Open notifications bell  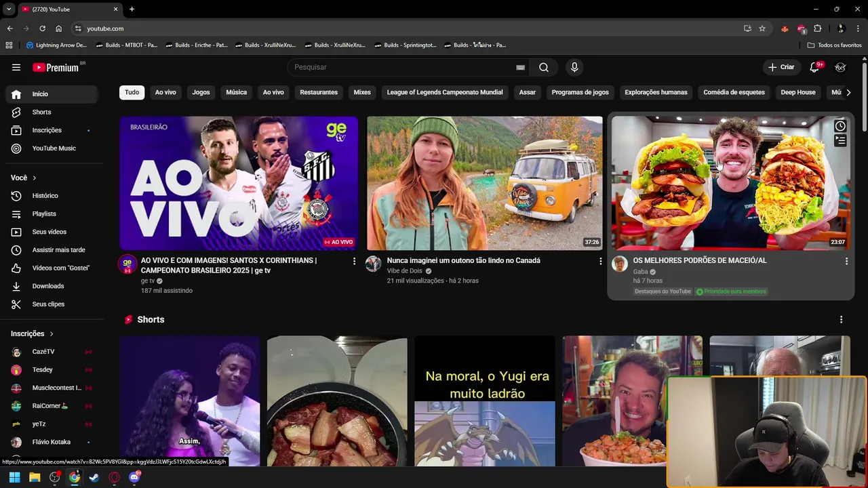click(x=814, y=67)
